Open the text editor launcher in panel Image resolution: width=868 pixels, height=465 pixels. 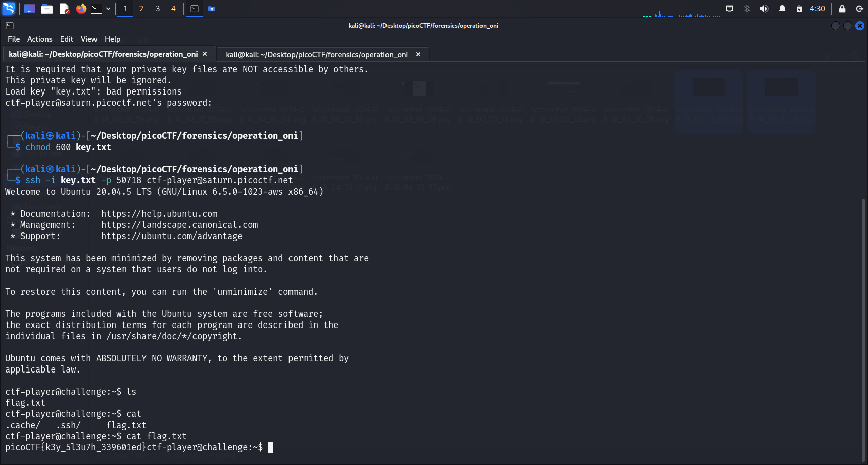pyautogui.click(x=64, y=9)
